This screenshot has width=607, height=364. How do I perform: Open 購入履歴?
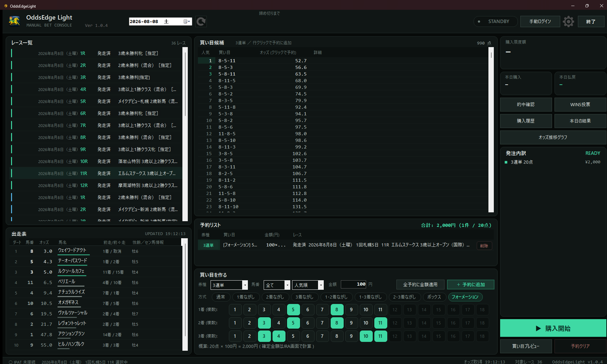click(x=526, y=121)
